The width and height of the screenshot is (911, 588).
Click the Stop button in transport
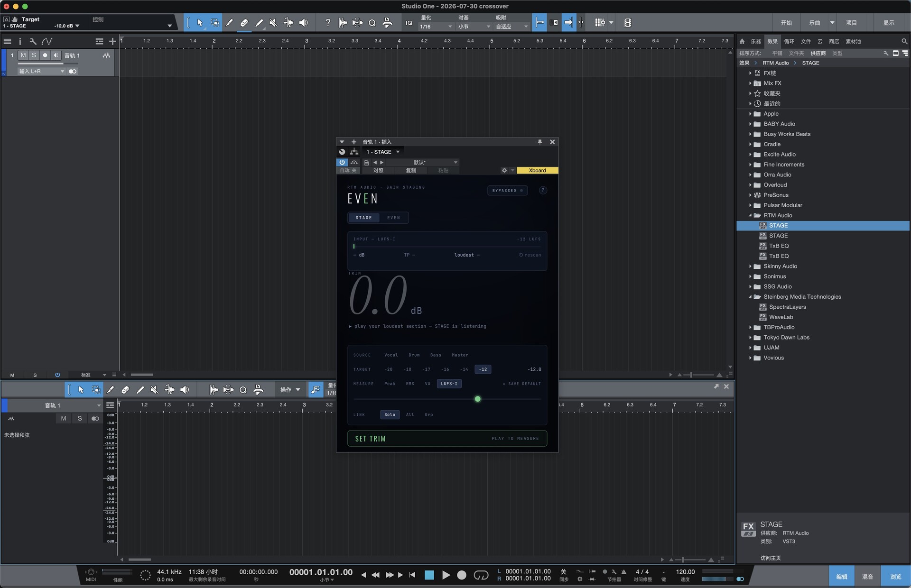click(429, 575)
